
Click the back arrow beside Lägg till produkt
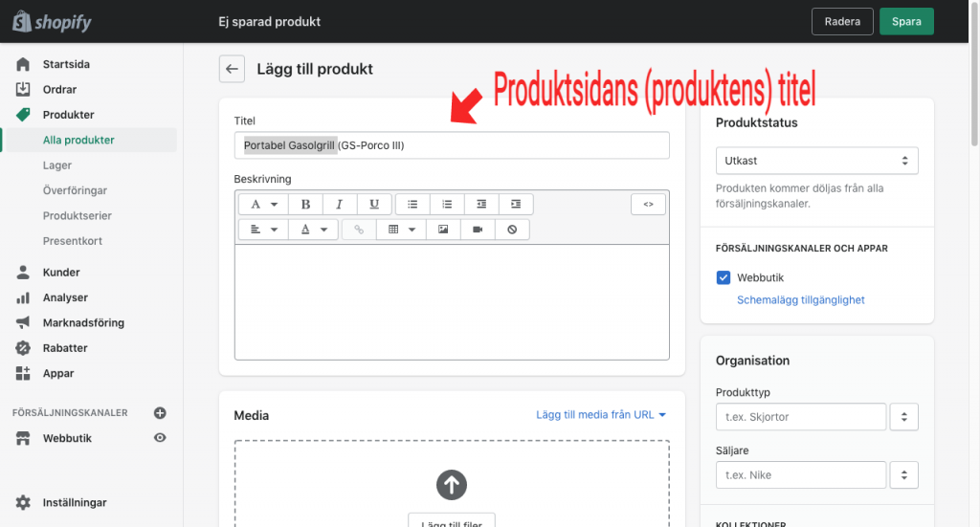pyautogui.click(x=232, y=69)
